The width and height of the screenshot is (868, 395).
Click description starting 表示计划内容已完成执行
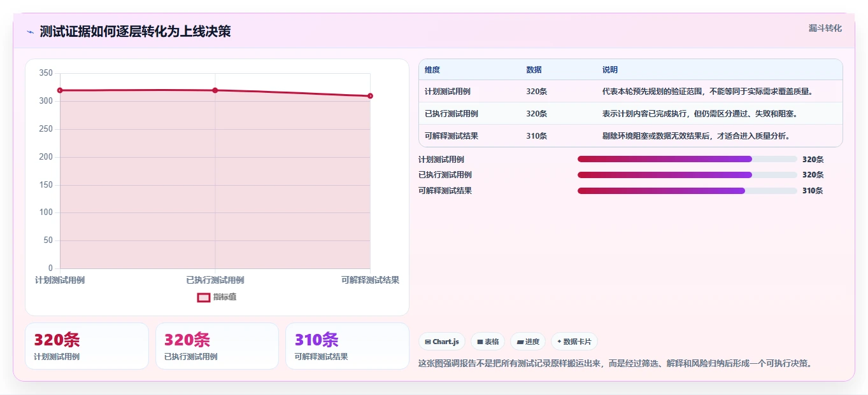tap(700, 114)
